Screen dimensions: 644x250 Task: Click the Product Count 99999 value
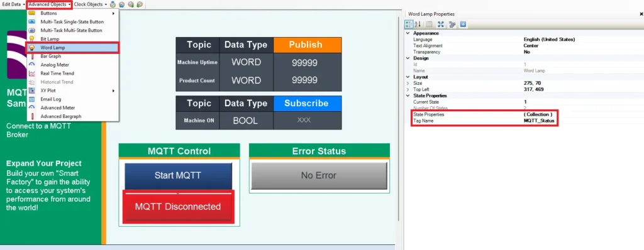click(x=305, y=80)
